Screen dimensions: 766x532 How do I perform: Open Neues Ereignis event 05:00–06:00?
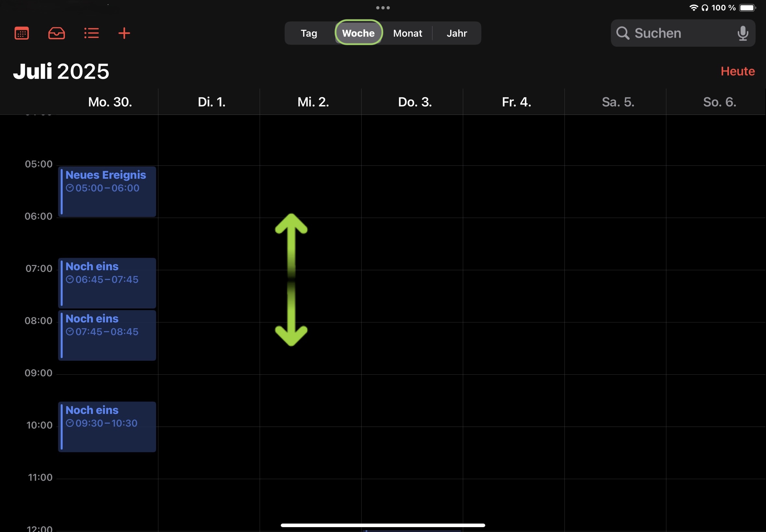click(x=107, y=192)
